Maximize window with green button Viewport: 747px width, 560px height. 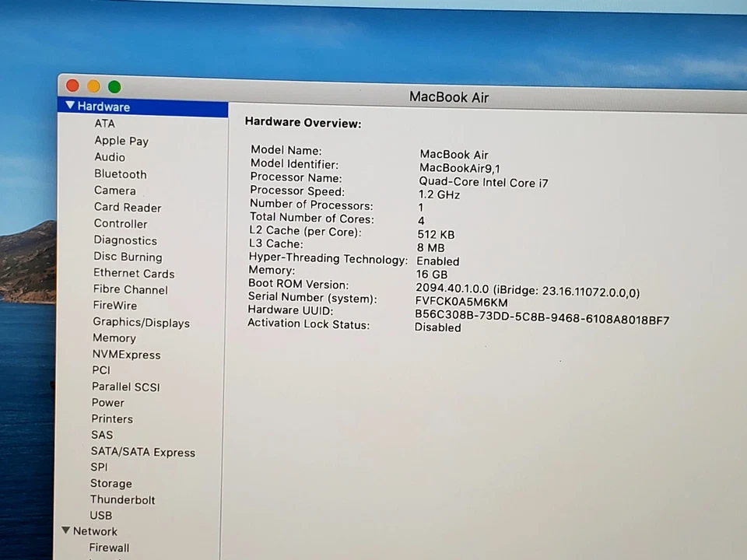(x=114, y=86)
